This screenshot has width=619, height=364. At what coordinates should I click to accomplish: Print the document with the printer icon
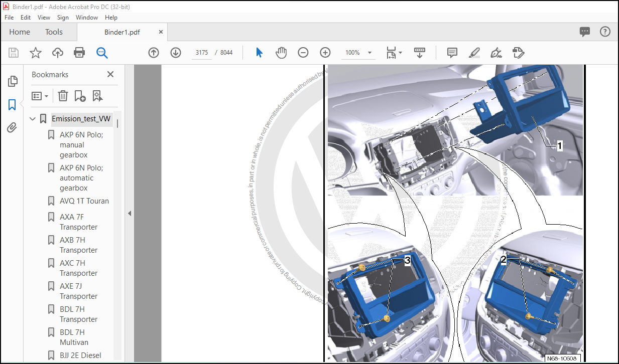click(x=79, y=53)
